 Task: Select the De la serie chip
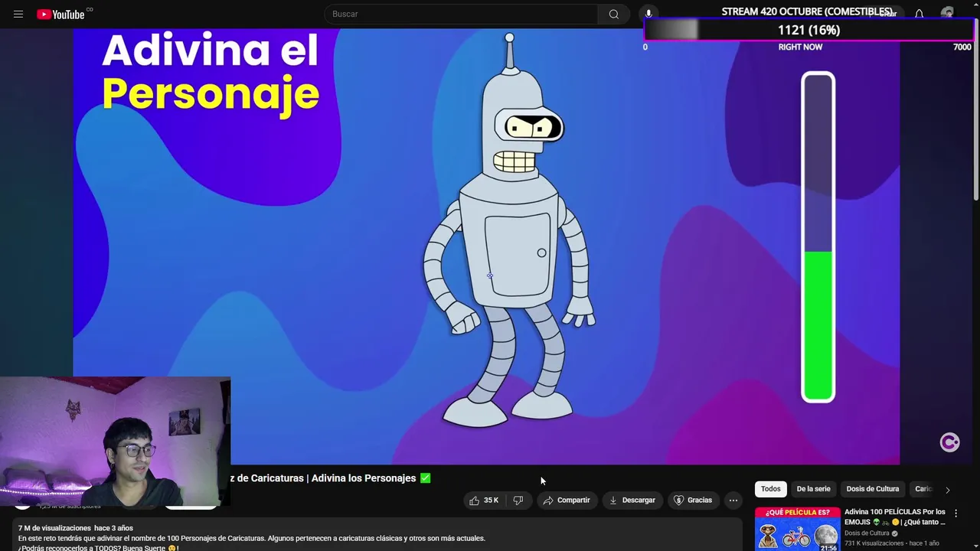[813, 489]
